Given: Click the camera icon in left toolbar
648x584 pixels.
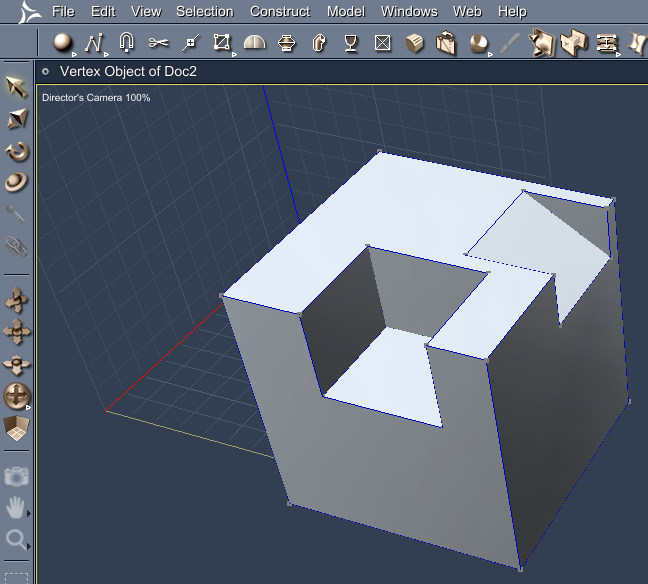Looking at the screenshot, I should (17, 477).
